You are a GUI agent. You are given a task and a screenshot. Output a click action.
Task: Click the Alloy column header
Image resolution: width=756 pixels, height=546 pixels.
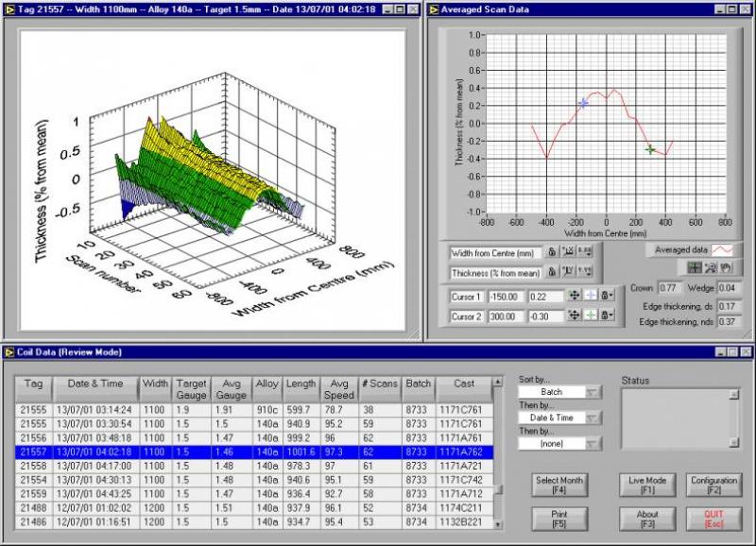[267, 389]
